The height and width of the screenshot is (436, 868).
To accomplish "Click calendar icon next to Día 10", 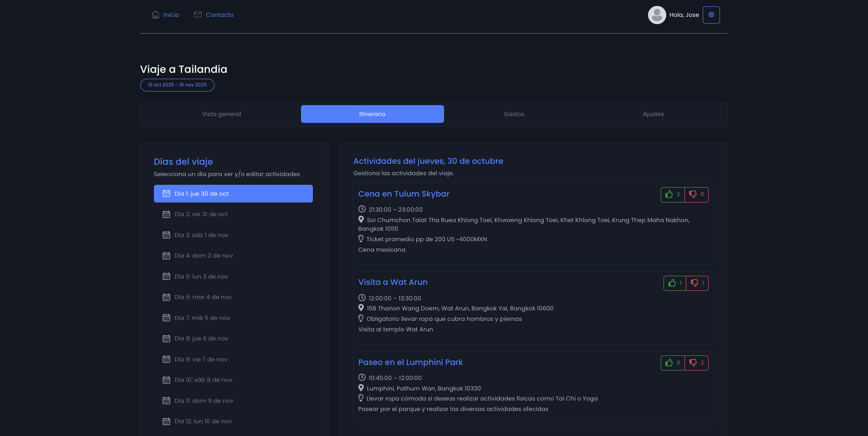I will (x=166, y=380).
